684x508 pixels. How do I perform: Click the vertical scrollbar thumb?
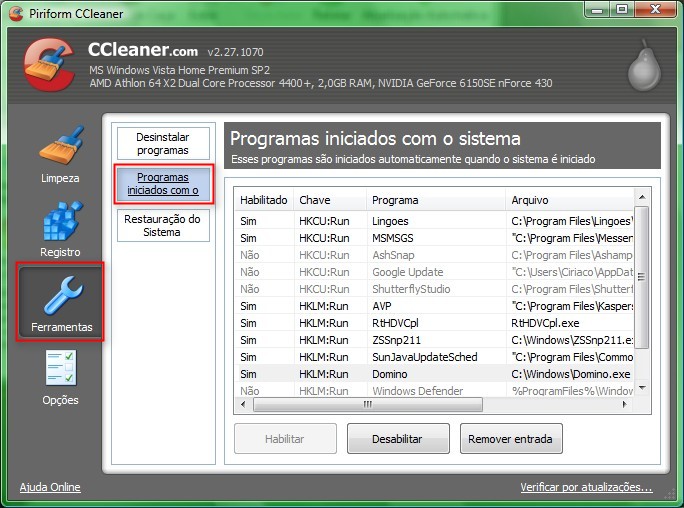click(641, 277)
